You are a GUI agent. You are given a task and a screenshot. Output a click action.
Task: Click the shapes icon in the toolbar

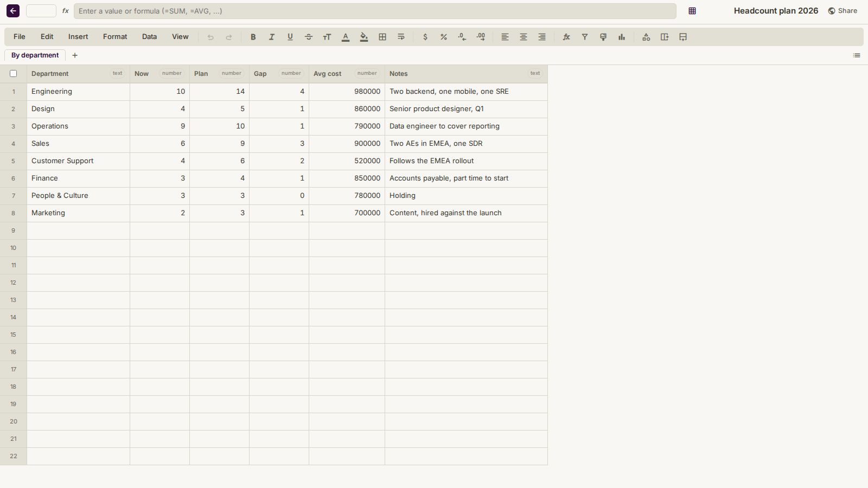tap(646, 37)
